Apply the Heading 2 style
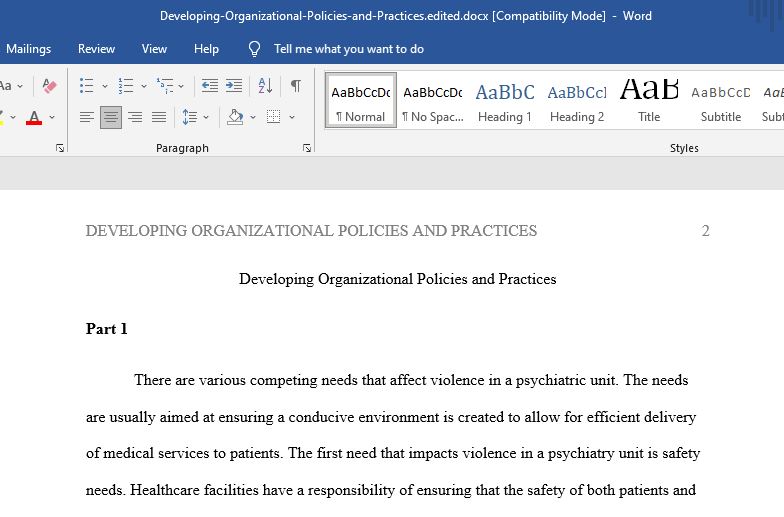The width and height of the screenshot is (784, 517). pyautogui.click(x=577, y=100)
